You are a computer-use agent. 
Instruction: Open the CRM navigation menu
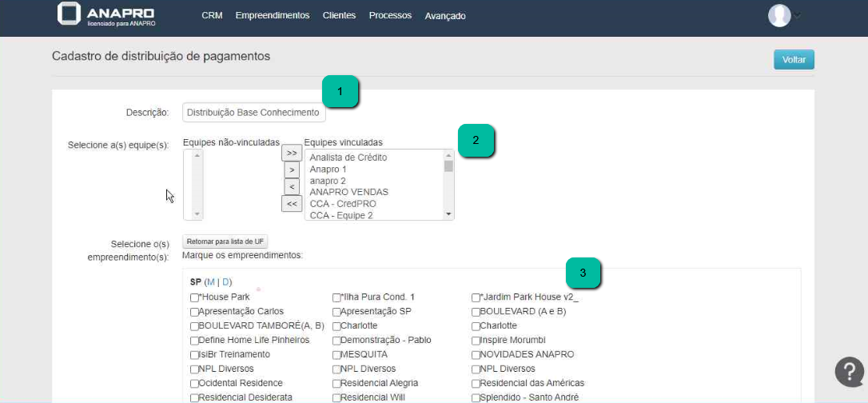pyautogui.click(x=212, y=15)
